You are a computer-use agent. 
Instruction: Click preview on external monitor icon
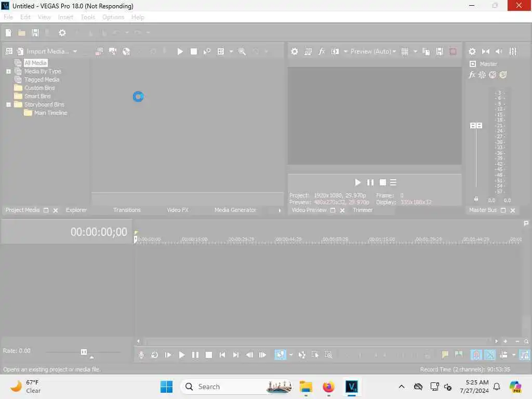coord(308,51)
